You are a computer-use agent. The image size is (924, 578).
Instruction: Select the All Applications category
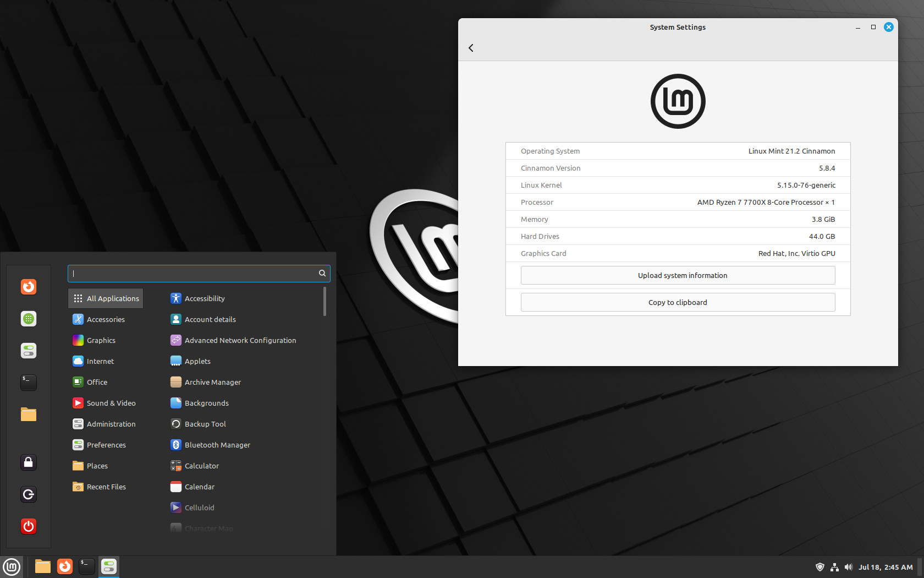point(106,298)
